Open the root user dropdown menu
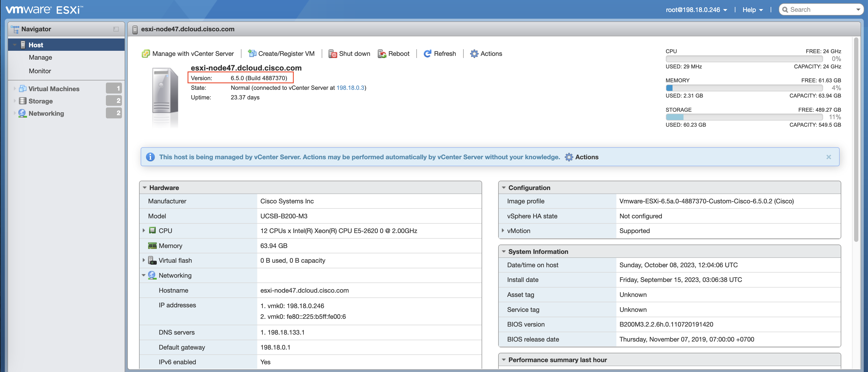The height and width of the screenshot is (372, 868). pos(696,10)
